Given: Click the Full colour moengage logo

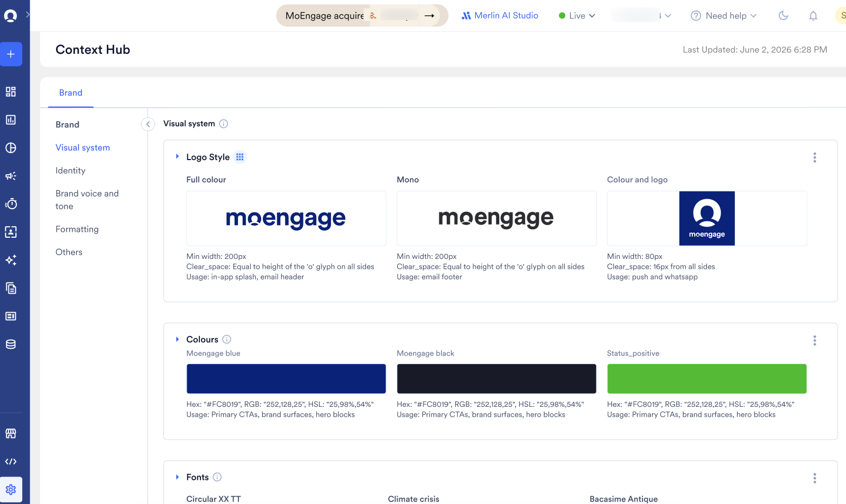Looking at the screenshot, I should point(286,218).
